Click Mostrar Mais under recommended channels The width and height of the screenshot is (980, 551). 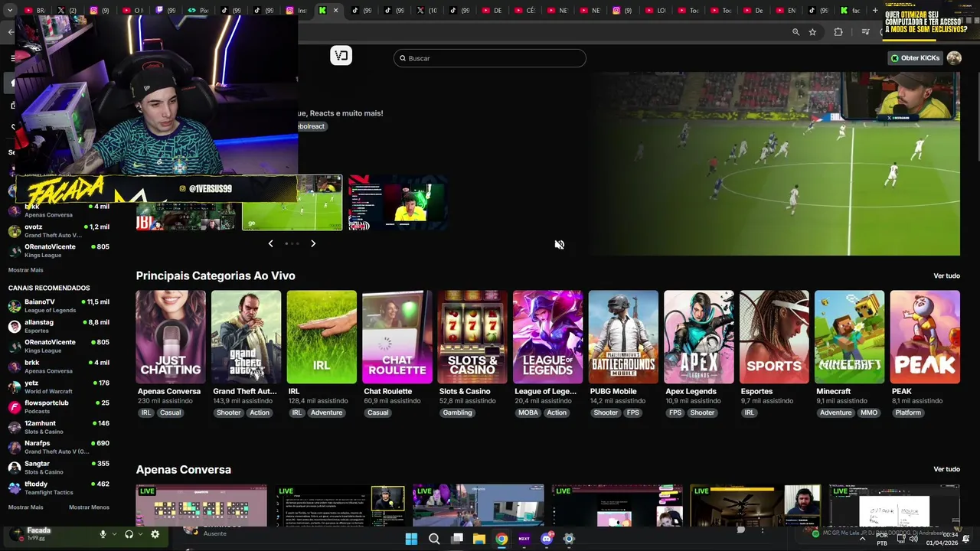pos(26,507)
